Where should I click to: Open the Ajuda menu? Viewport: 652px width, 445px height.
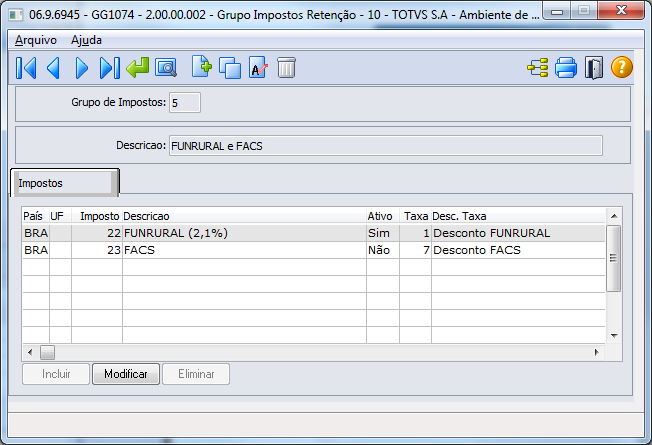point(86,40)
